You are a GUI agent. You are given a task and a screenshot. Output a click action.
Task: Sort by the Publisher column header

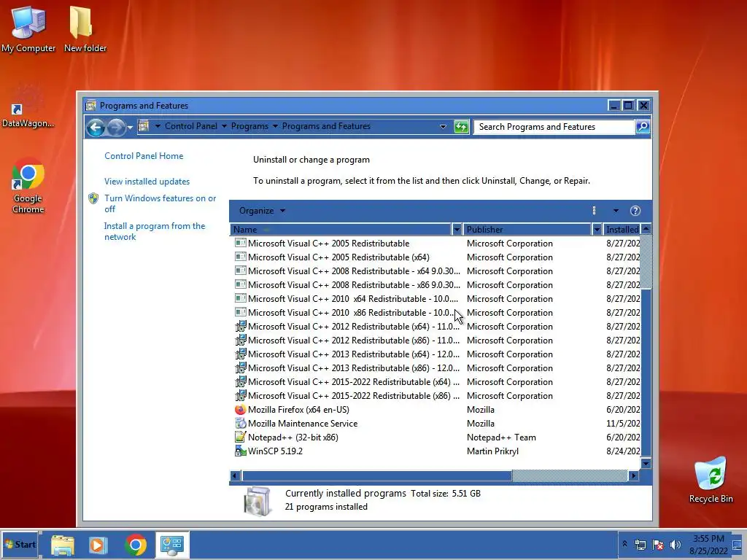pos(527,230)
